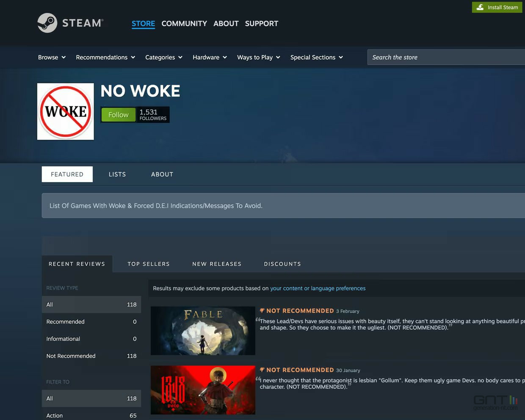
Task: Follow the NO WOKE curator
Action: click(119, 115)
